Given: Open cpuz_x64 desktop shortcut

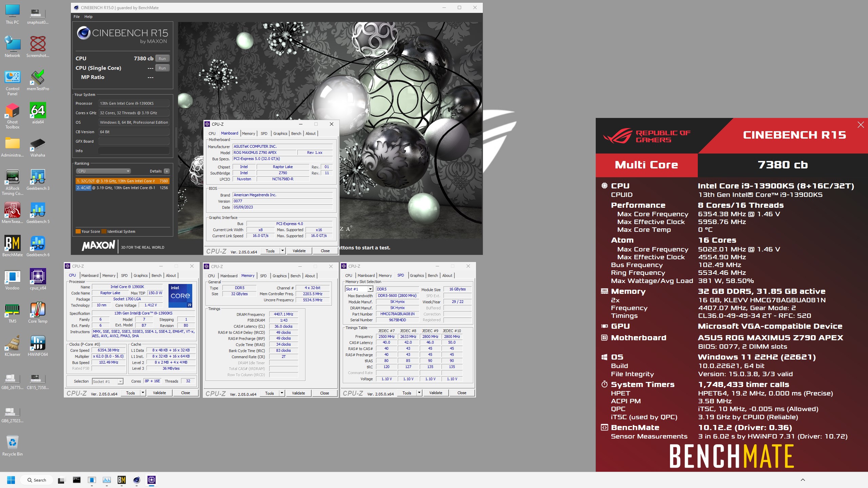Looking at the screenshot, I should point(38,280).
